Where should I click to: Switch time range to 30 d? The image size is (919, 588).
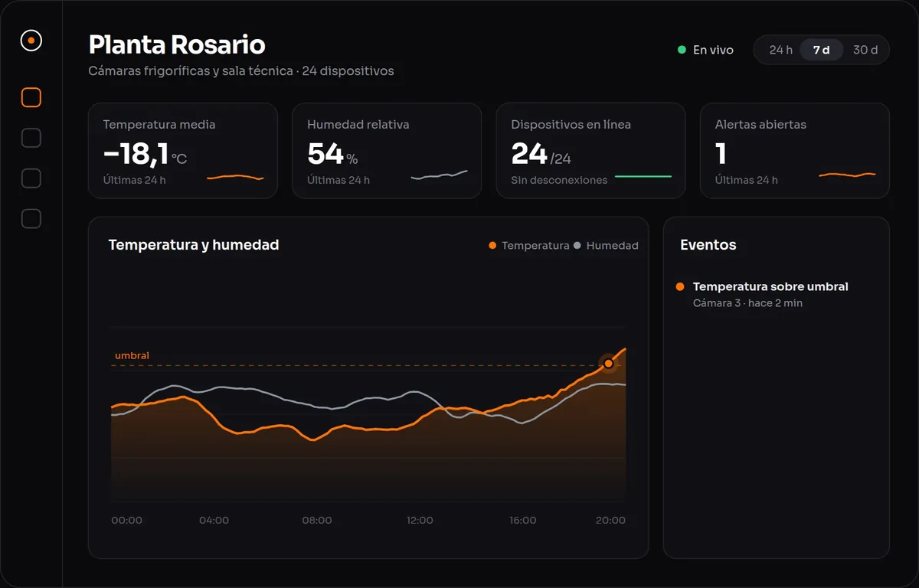tap(865, 50)
